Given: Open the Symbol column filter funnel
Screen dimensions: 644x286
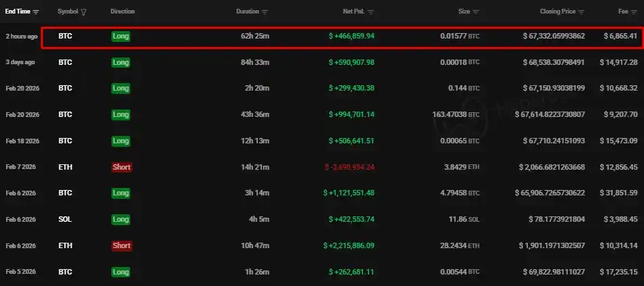Looking at the screenshot, I should point(84,12).
